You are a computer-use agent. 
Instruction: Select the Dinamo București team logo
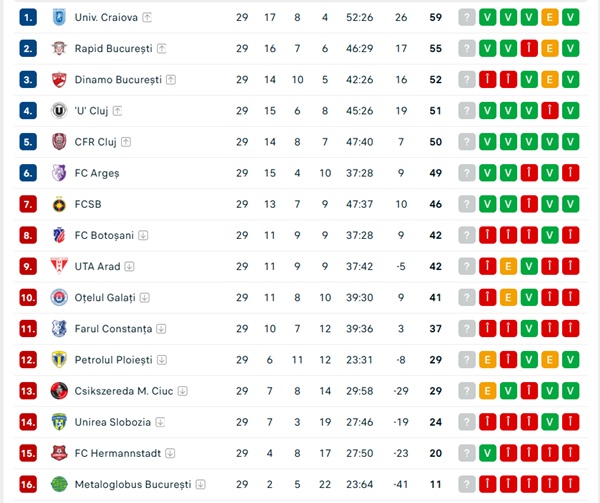[x=58, y=79]
